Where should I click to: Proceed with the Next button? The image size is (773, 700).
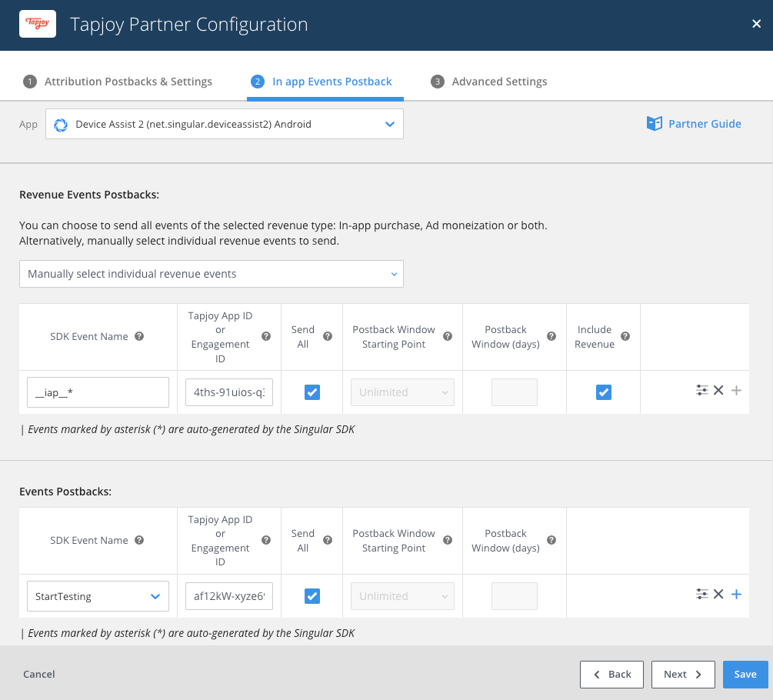[683, 675]
